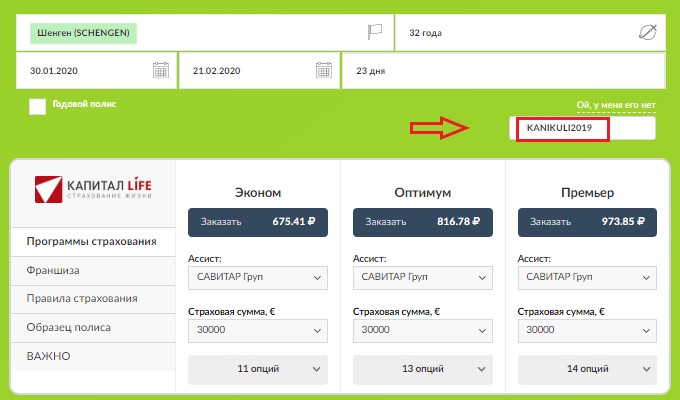Viewport: 680px width, 400px height.
Task: Click the 'Ой, у меня его нет' link
Action: (616, 105)
